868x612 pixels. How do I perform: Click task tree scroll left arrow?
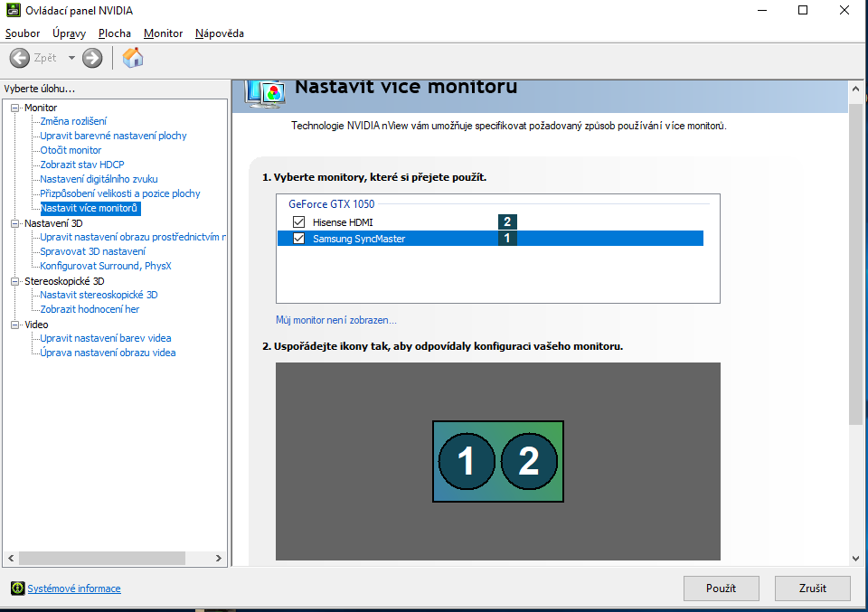[x=11, y=559]
